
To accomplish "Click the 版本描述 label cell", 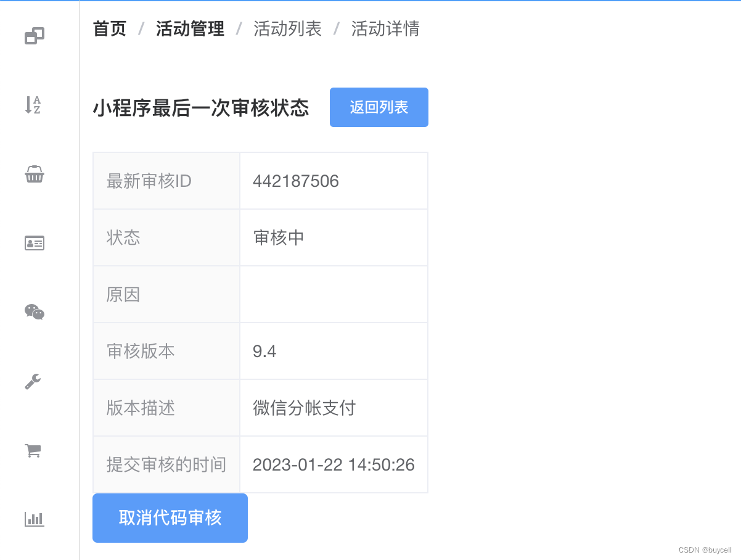I will 166,408.
